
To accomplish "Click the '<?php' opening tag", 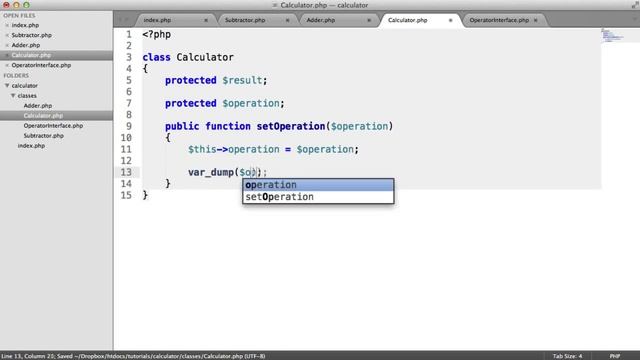I will coord(157,34).
